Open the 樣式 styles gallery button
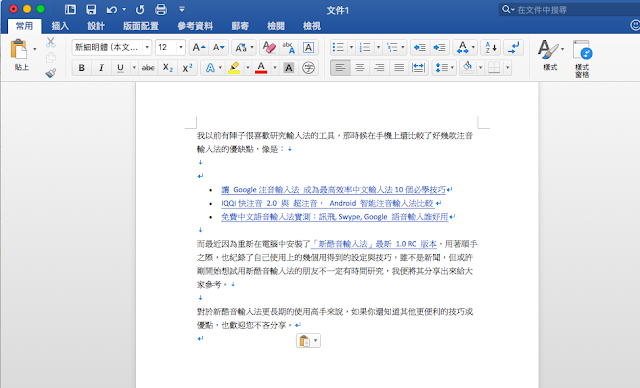Image resolution: width=640 pixels, height=388 pixels. click(550, 55)
